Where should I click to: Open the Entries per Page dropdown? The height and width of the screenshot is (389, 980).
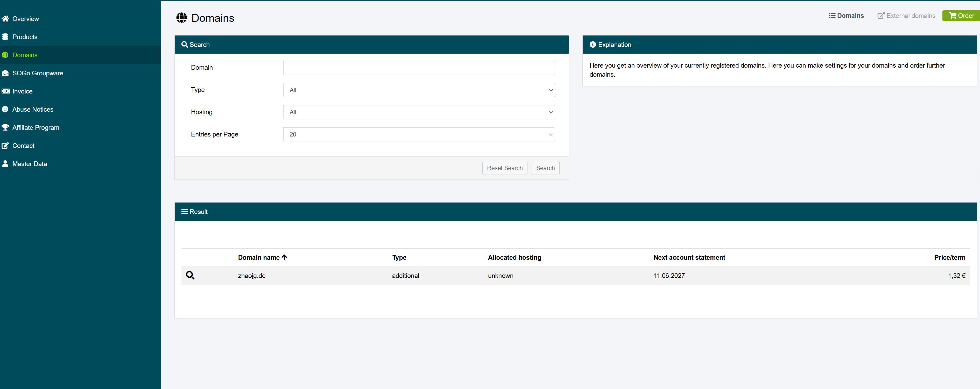pos(419,134)
